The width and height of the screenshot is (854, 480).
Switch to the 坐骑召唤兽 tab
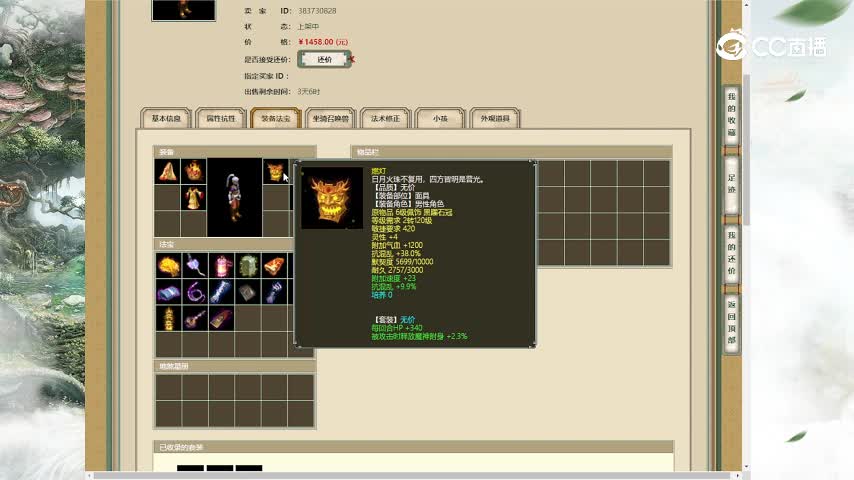[x=331, y=118]
